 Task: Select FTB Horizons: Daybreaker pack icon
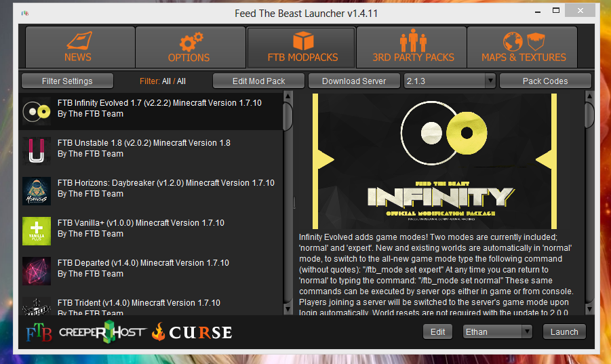(x=37, y=191)
